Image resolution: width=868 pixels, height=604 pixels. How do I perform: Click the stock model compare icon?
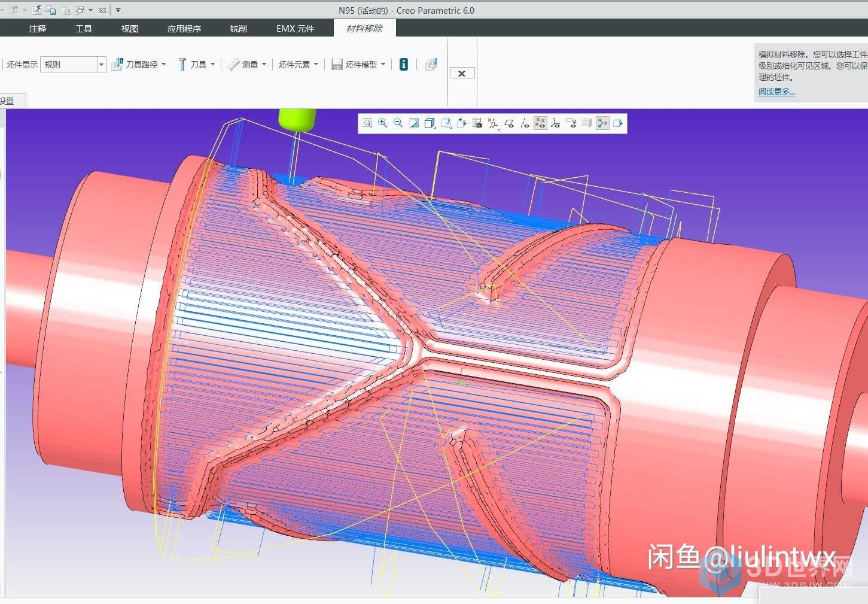431,64
